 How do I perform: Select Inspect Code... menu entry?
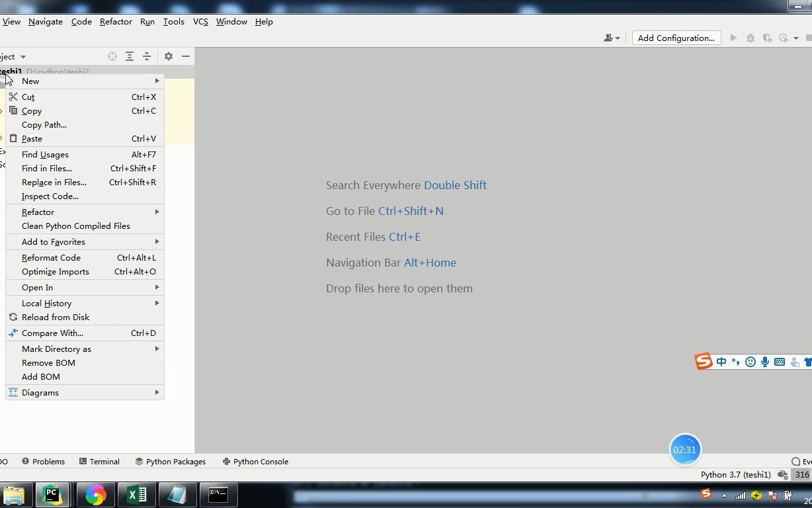pyautogui.click(x=85, y=196)
